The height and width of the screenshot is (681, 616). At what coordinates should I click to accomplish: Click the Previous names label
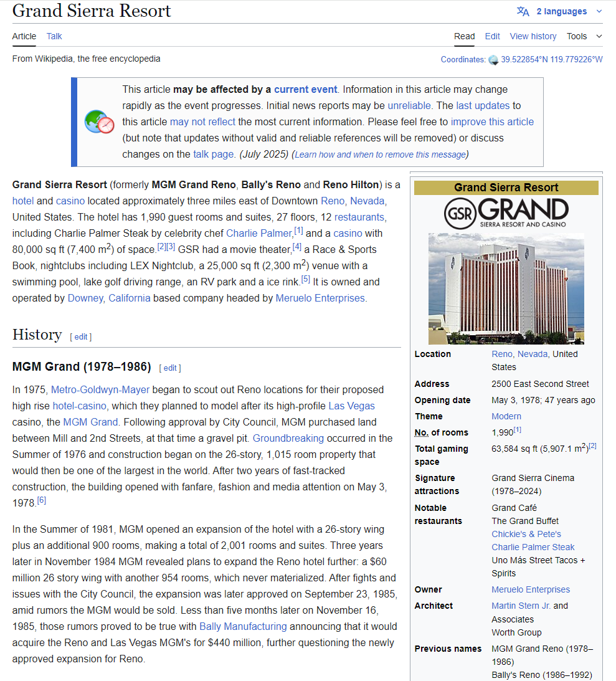448,649
